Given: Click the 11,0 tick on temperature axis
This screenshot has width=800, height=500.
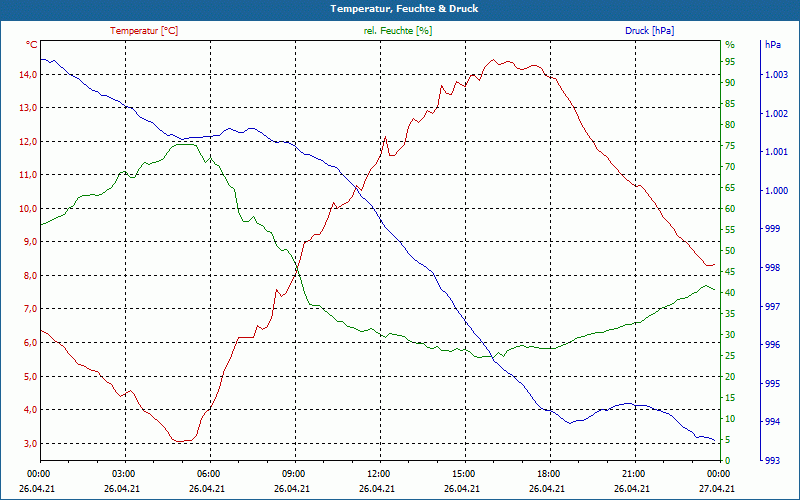Looking at the screenshot, I should point(29,175).
